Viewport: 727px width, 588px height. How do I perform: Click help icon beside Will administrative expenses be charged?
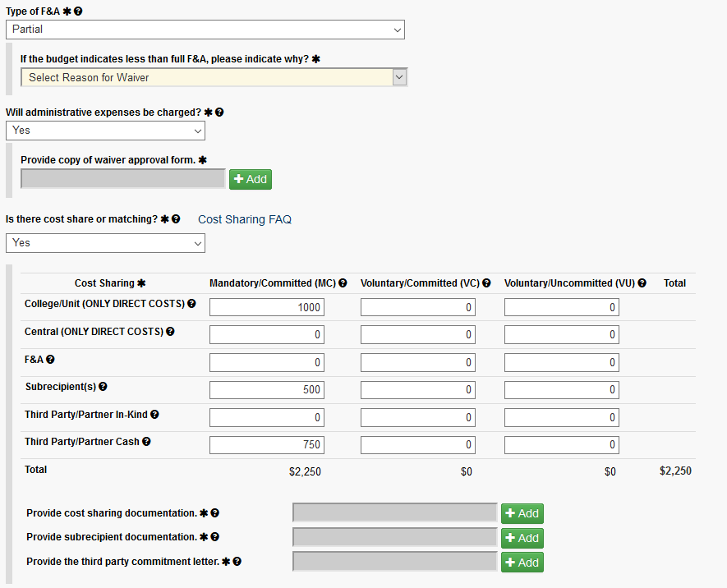[x=219, y=113]
